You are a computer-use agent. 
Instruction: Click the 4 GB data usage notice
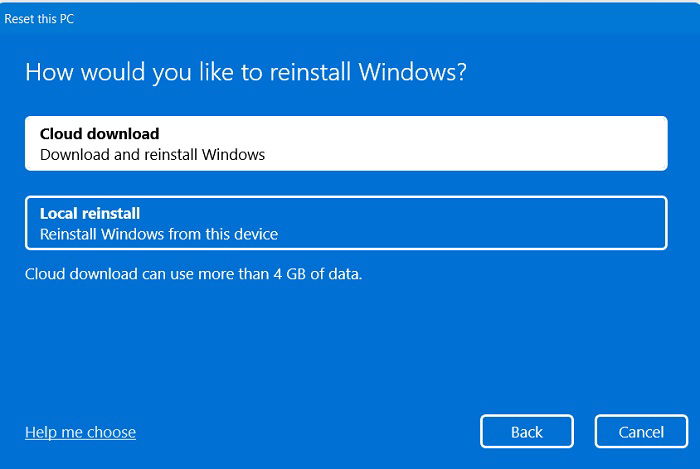[x=193, y=274]
